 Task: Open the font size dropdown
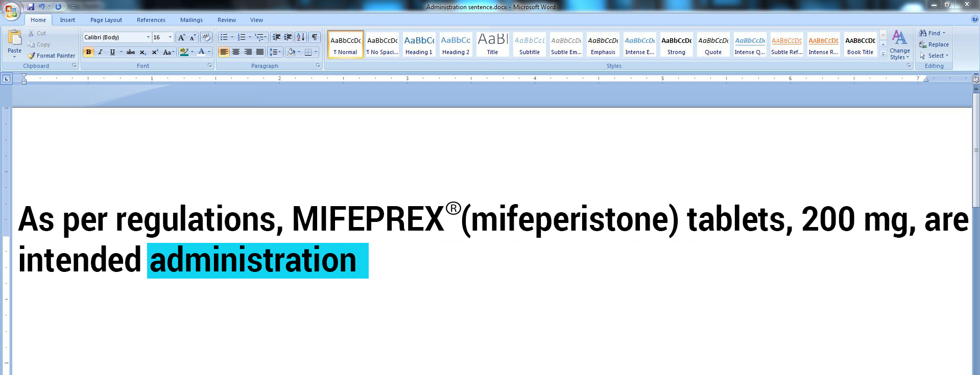pos(170,37)
